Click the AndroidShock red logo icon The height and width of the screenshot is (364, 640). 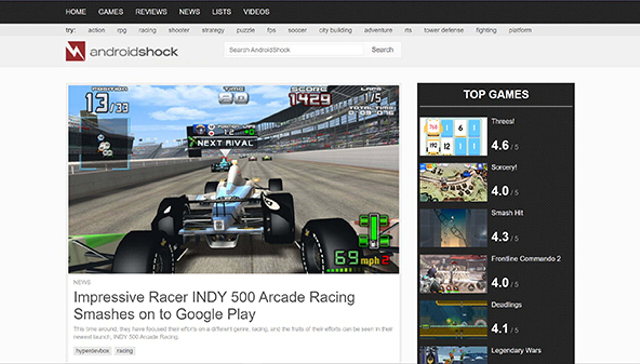pyautogui.click(x=75, y=51)
